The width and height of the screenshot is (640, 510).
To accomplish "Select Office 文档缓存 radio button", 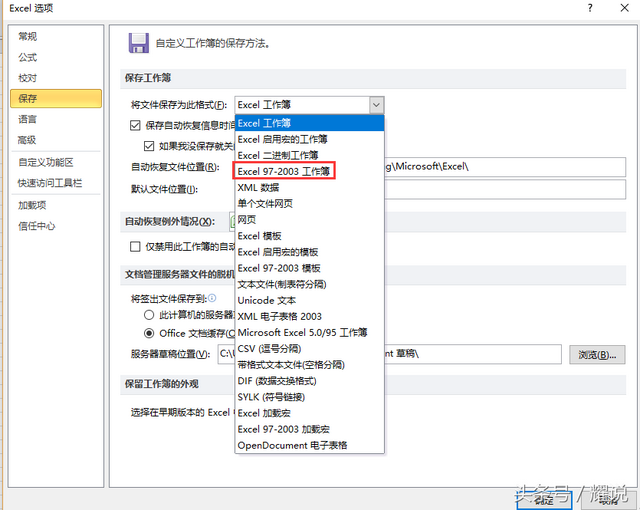I will [149, 333].
